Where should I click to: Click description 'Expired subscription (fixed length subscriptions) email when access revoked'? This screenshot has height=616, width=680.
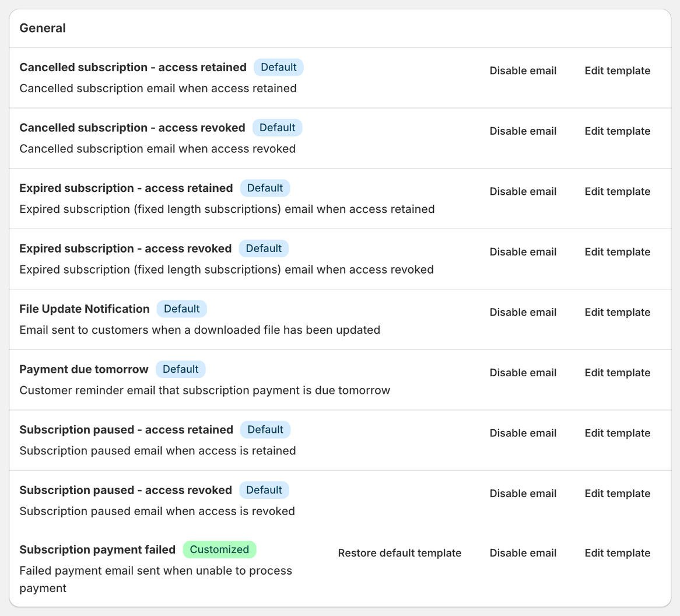pos(226,269)
